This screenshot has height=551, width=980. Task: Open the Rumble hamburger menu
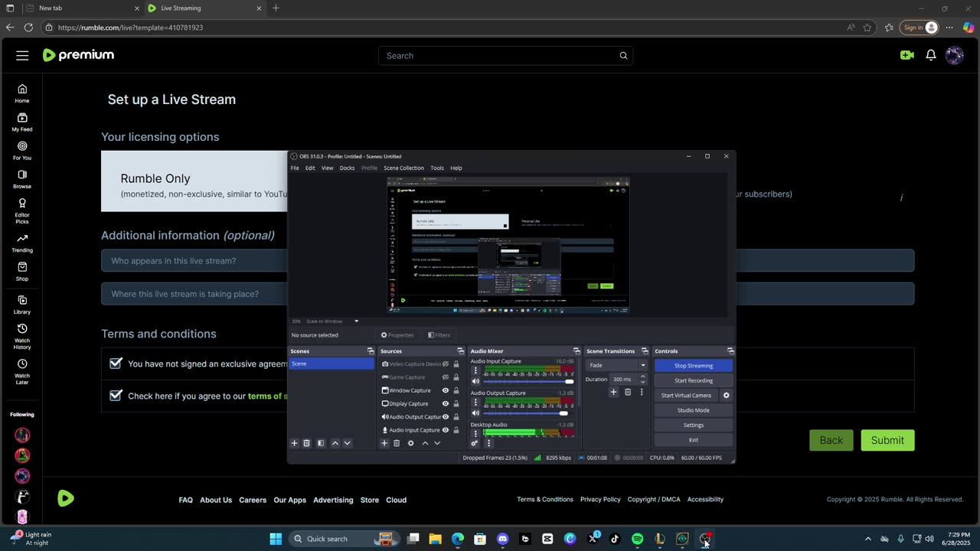[x=22, y=55]
